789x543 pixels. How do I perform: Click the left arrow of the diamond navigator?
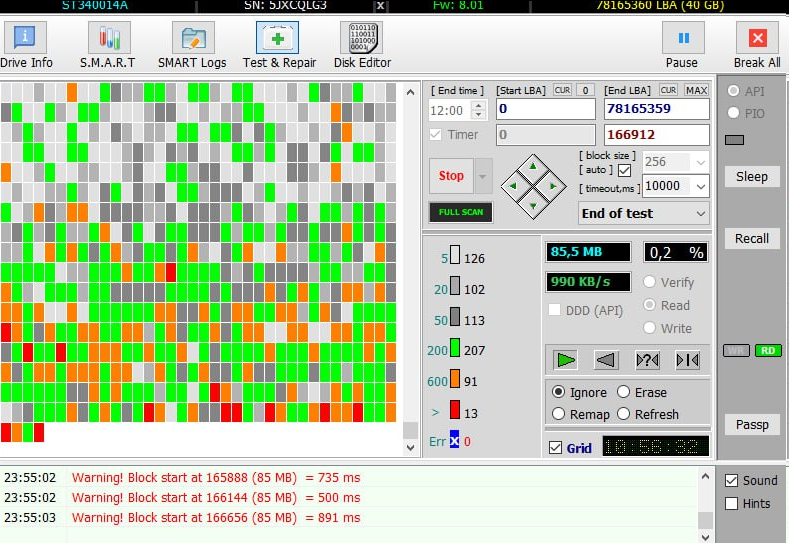click(513, 186)
